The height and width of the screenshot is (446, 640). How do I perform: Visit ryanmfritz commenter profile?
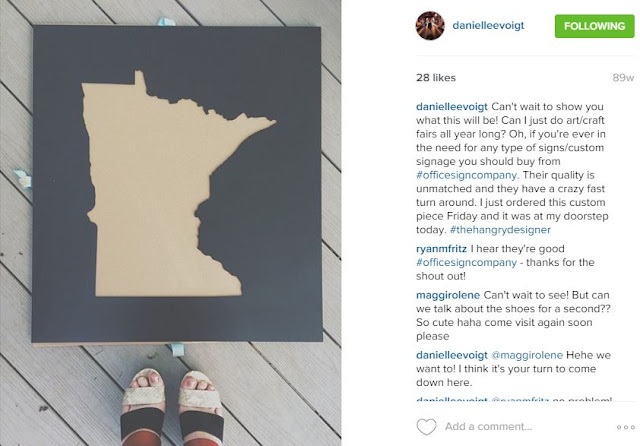coord(441,249)
